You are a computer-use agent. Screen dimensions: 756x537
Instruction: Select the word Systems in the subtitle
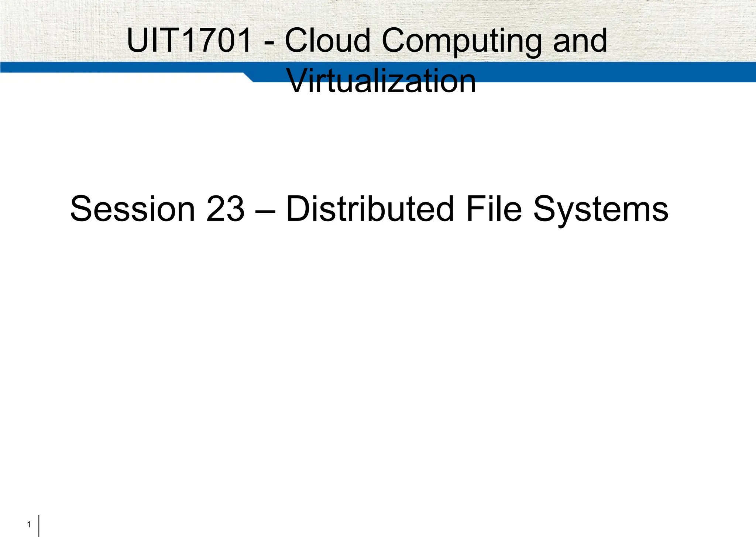pos(601,211)
